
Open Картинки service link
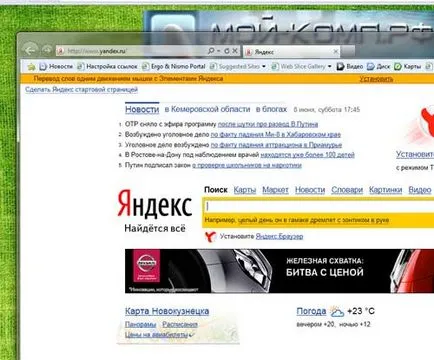(x=386, y=190)
